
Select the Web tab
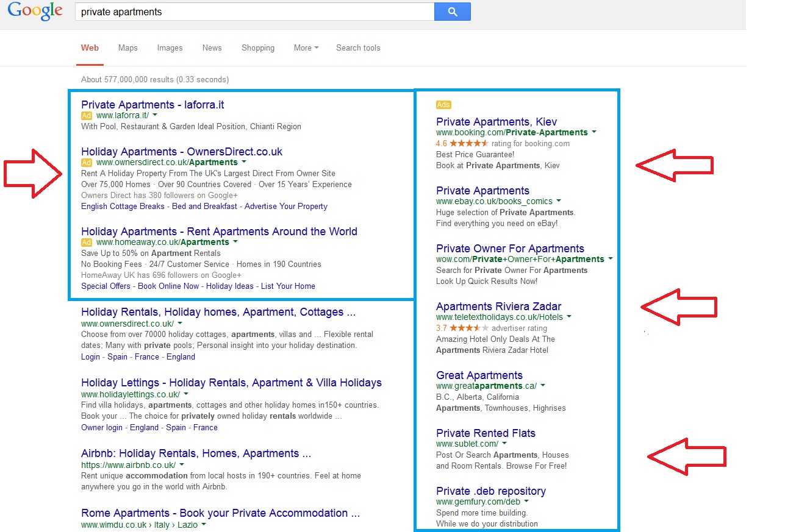pos(90,48)
